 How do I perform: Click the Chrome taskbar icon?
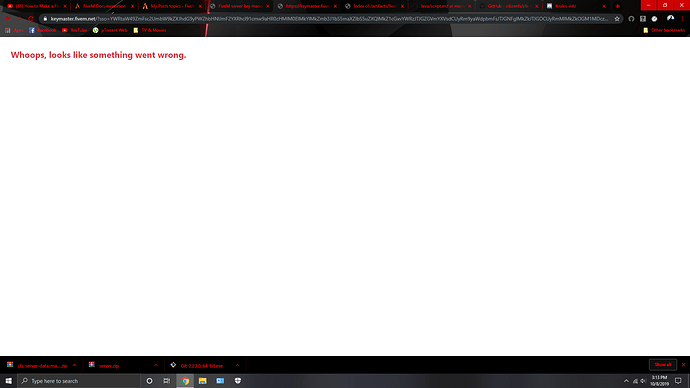(x=185, y=381)
